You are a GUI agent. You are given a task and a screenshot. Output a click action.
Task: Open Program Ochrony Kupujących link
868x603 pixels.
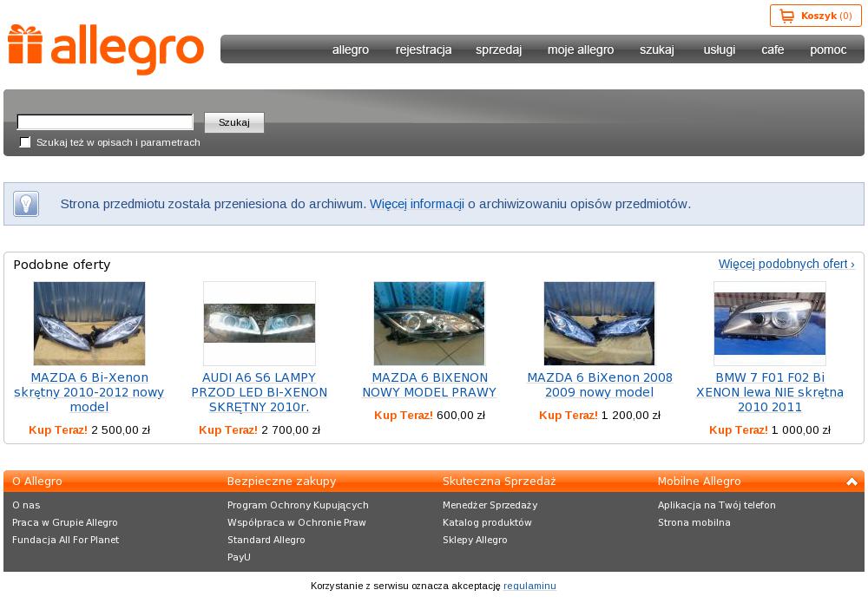click(x=298, y=505)
